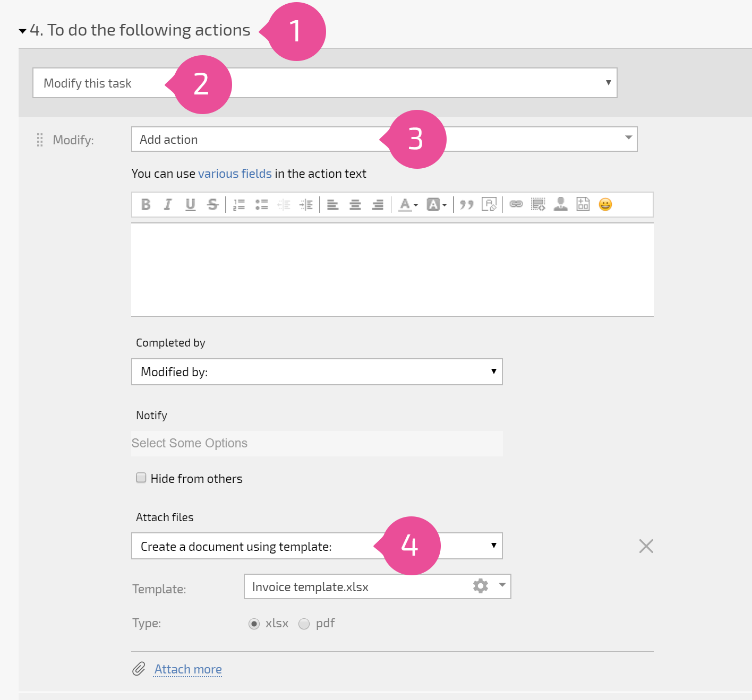Open the Modify this task dropdown
Image resolution: width=752 pixels, height=700 pixels.
[x=325, y=83]
